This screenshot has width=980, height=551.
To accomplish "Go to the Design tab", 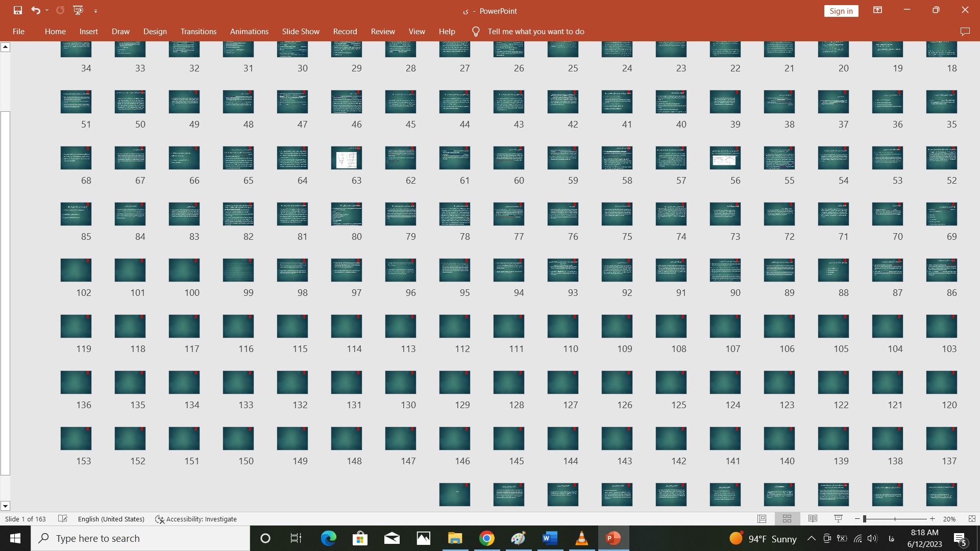I will 155,31.
